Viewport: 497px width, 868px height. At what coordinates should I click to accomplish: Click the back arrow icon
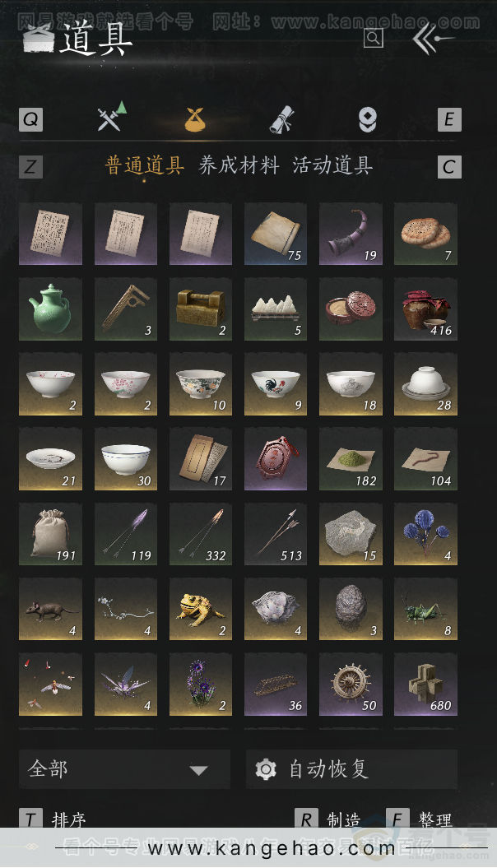click(432, 38)
